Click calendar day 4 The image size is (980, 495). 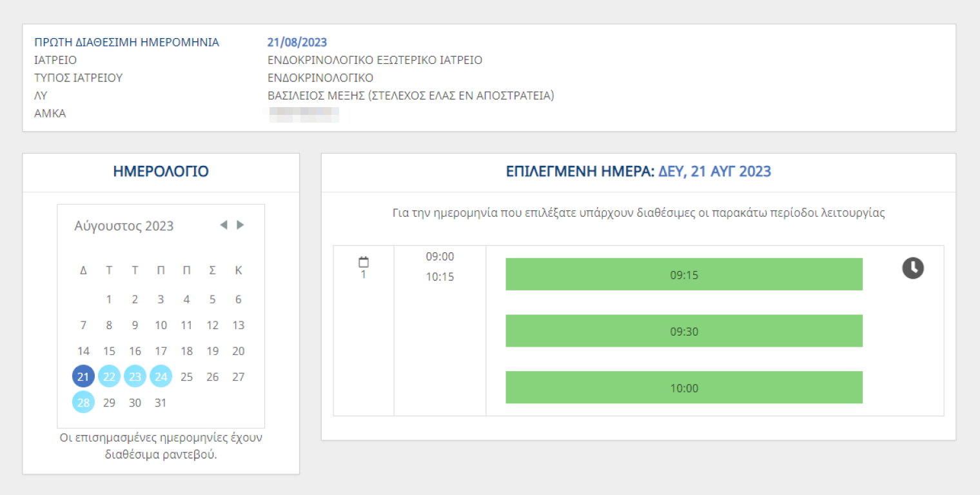coord(186,299)
